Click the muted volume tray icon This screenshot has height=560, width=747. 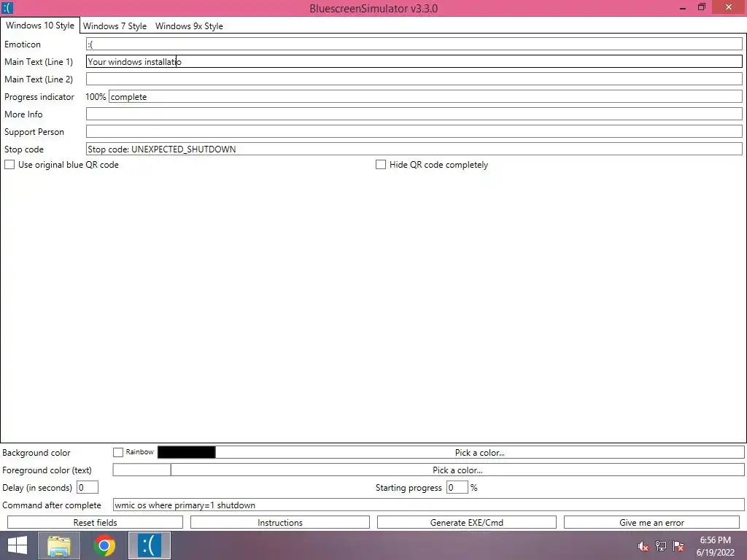pos(643,546)
